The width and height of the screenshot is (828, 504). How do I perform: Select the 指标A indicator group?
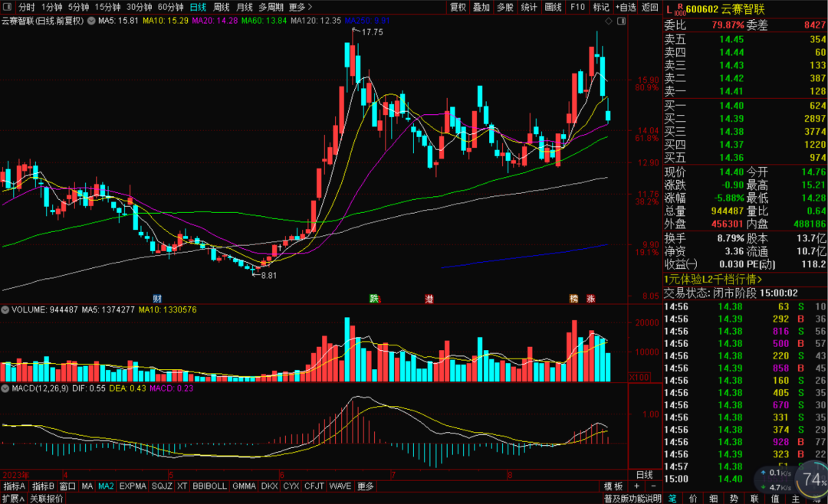pyautogui.click(x=15, y=486)
